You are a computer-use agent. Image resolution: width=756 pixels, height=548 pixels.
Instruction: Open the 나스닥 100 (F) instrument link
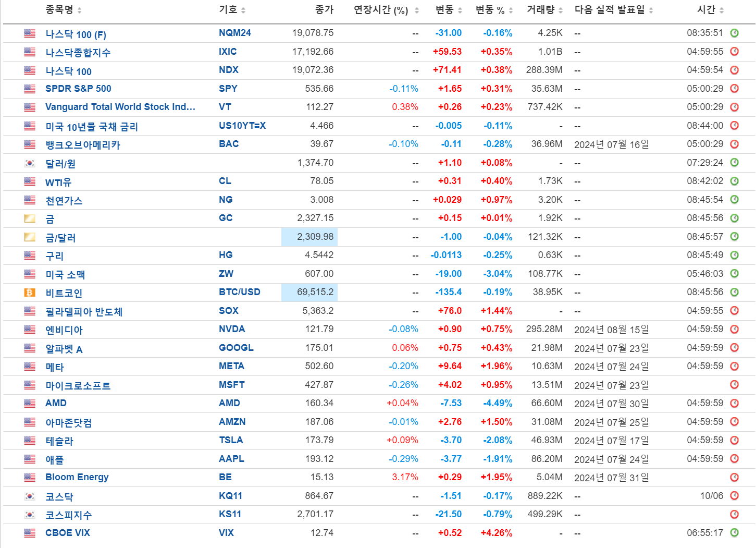pyautogui.click(x=76, y=34)
